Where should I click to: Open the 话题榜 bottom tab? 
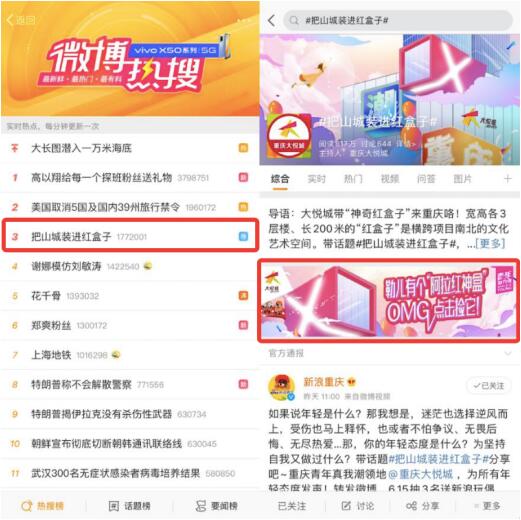[x=130, y=506]
